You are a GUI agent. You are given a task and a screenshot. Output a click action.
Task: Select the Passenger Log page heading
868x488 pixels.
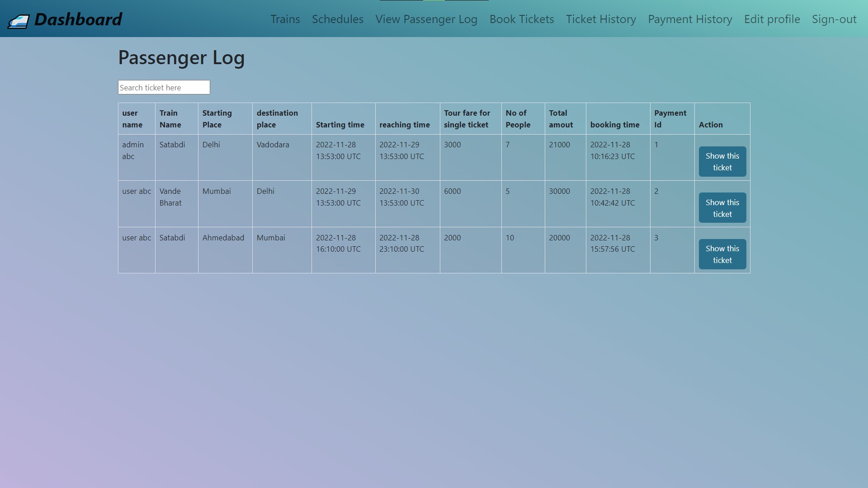point(181,57)
